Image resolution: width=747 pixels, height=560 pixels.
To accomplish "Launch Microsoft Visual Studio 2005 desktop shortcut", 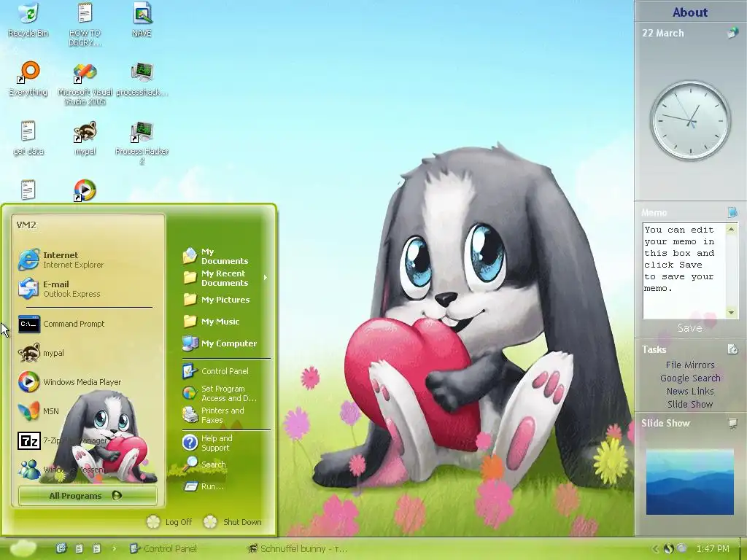I will [x=85, y=84].
